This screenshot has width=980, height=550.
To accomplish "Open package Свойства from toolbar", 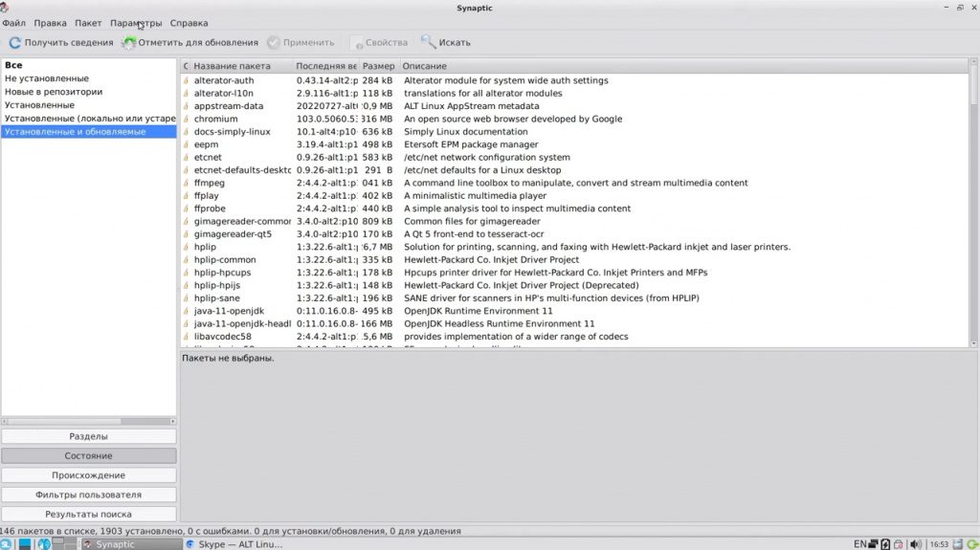I will [x=379, y=42].
